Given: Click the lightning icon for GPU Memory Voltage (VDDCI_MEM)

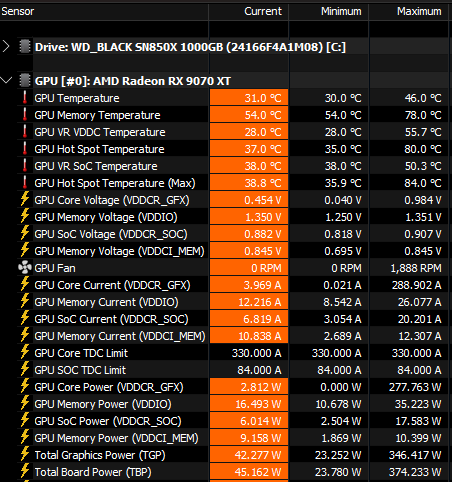Looking at the screenshot, I should tap(25, 250).
